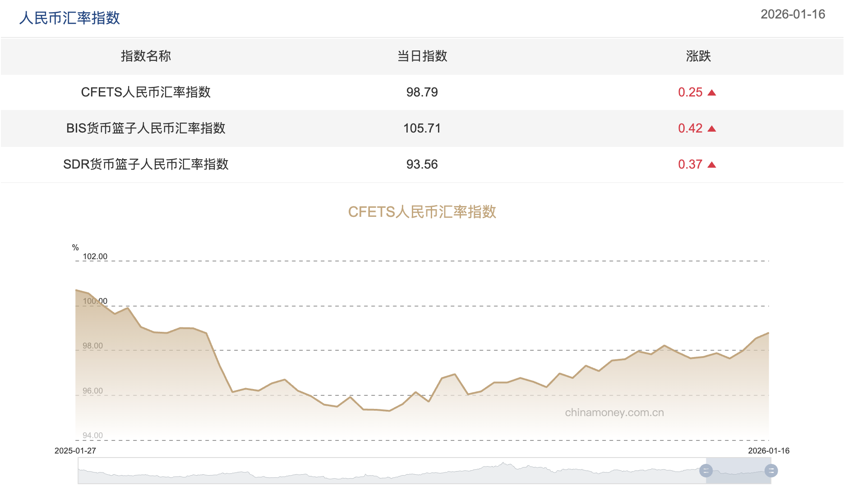Click the up-triangle icon next to 0.42
848x504 pixels.
pos(712,128)
